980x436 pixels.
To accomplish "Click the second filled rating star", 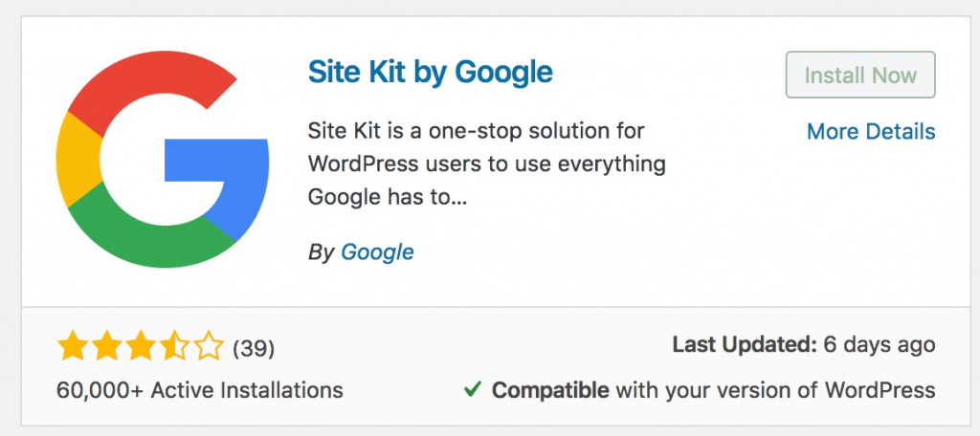I will (x=105, y=347).
